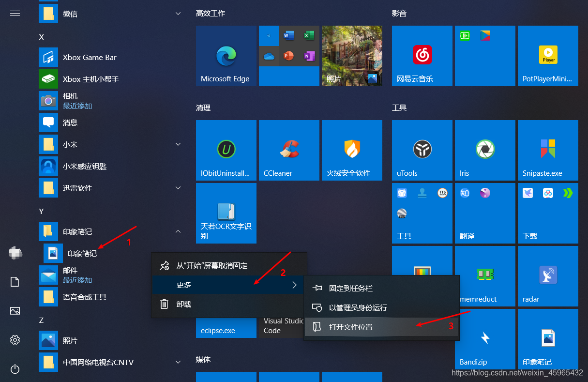Launch uTools tile
Screen dimensions: 588x382
[x=422, y=151]
